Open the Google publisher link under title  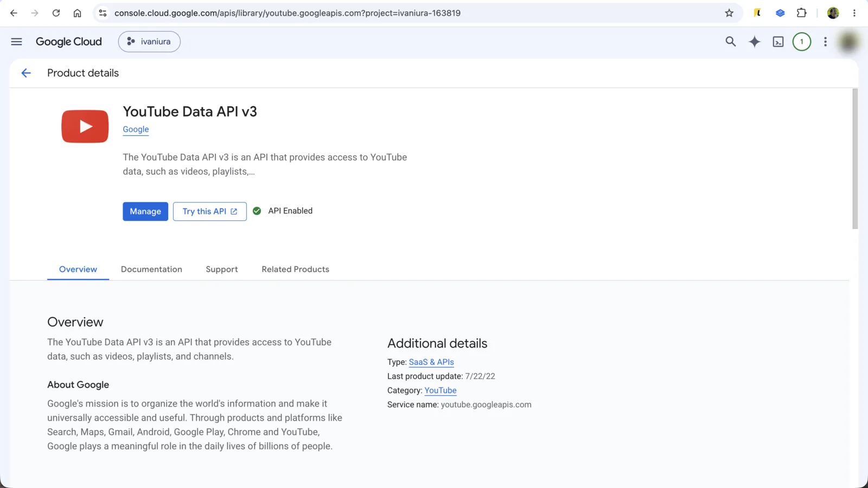[x=136, y=129]
